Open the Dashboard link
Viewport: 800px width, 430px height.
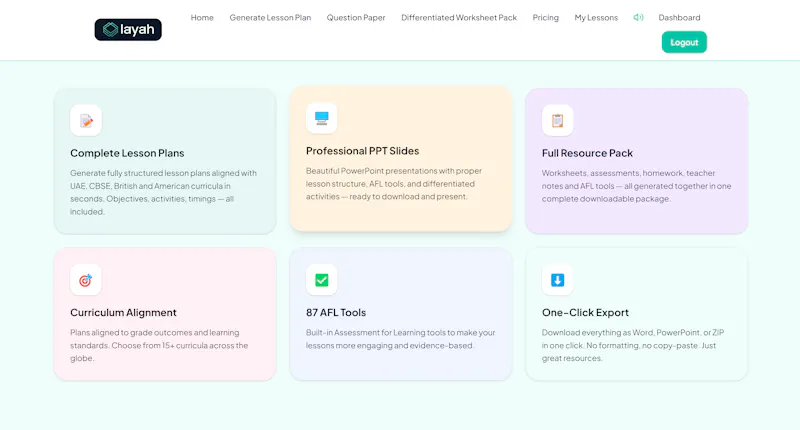[x=679, y=17]
